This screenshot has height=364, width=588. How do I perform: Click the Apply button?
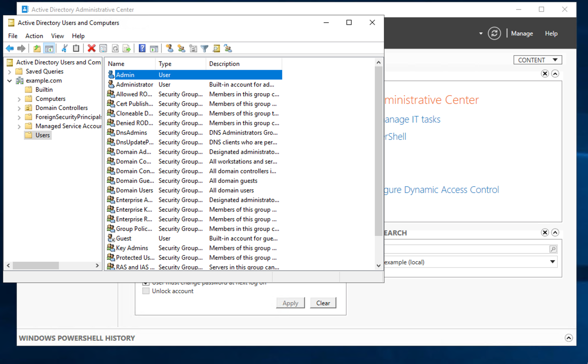coord(290,303)
